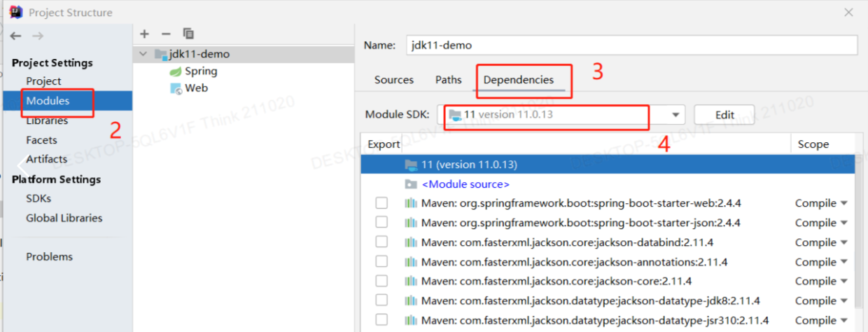
Task: Click library icon of jackson-datatype-jsr310 row
Action: click(411, 320)
